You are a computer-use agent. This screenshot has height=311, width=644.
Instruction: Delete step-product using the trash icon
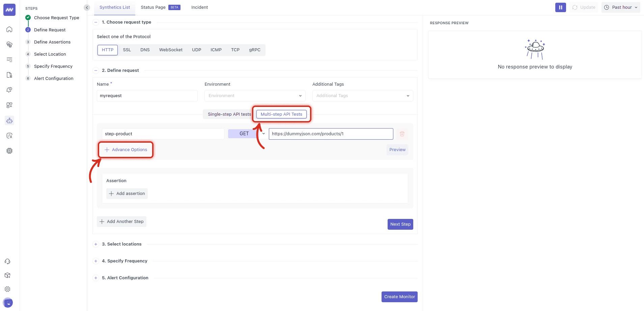(402, 134)
